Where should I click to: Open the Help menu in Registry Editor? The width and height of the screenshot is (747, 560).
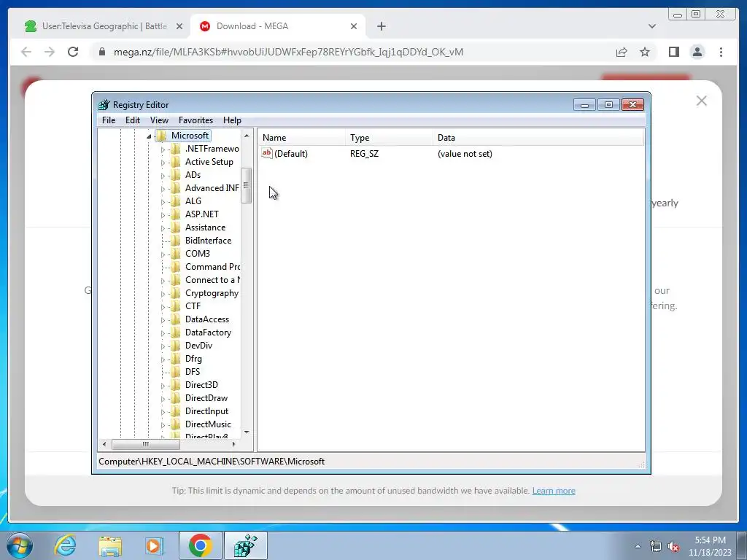coord(232,120)
